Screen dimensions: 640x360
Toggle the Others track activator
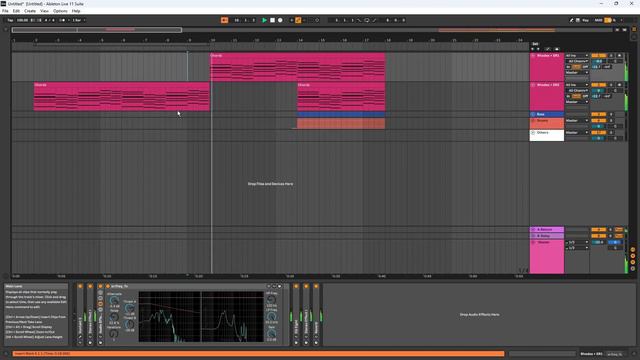[599, 133]
